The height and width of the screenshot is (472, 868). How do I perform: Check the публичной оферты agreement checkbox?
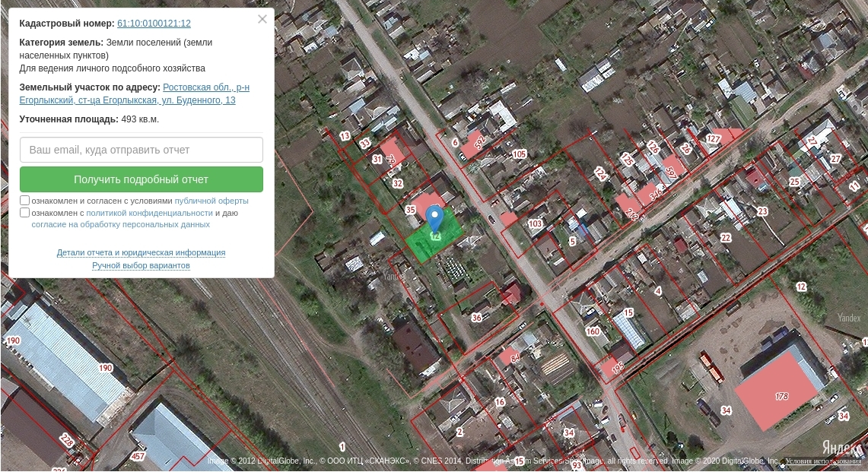25,201
